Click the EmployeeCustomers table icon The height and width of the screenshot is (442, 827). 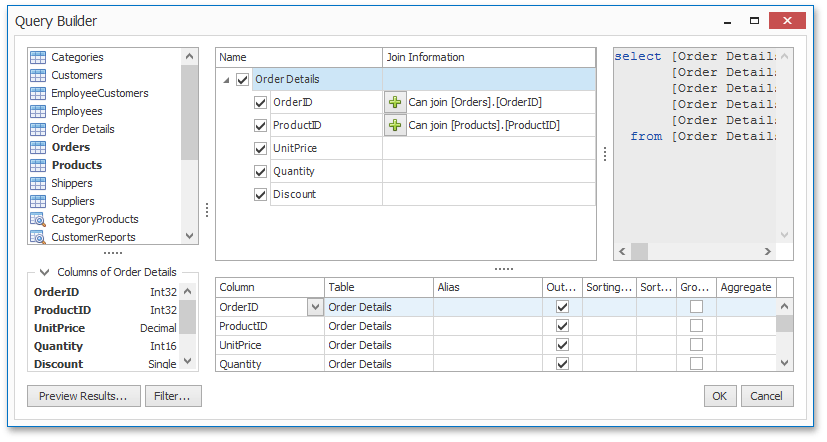[x=38, y=93]
